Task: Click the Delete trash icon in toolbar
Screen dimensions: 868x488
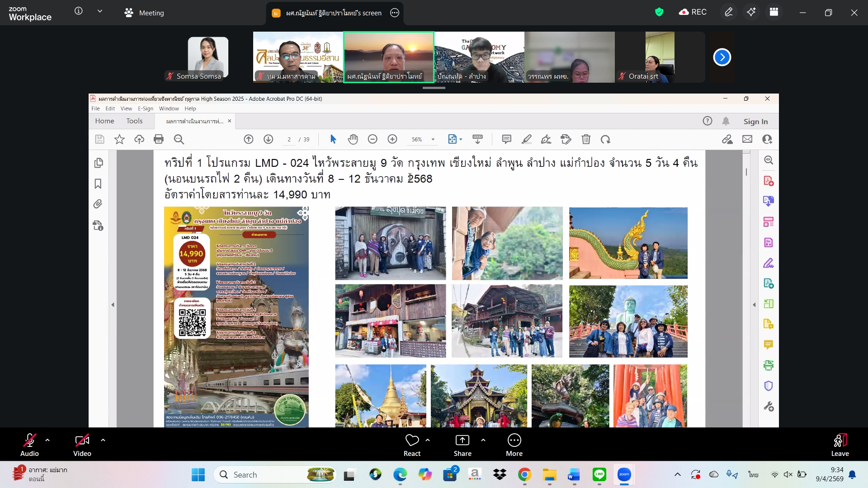Action: pyautogui.click(x=586, y=139)
